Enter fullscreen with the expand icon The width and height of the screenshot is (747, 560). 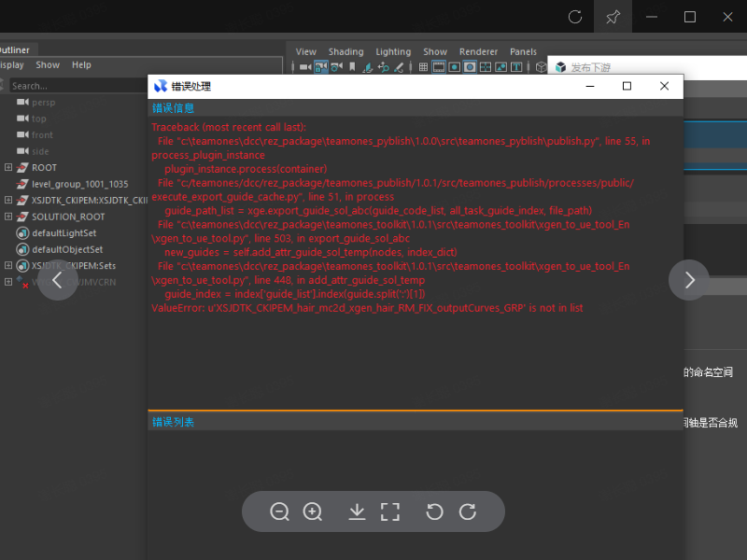click(390, 511)
